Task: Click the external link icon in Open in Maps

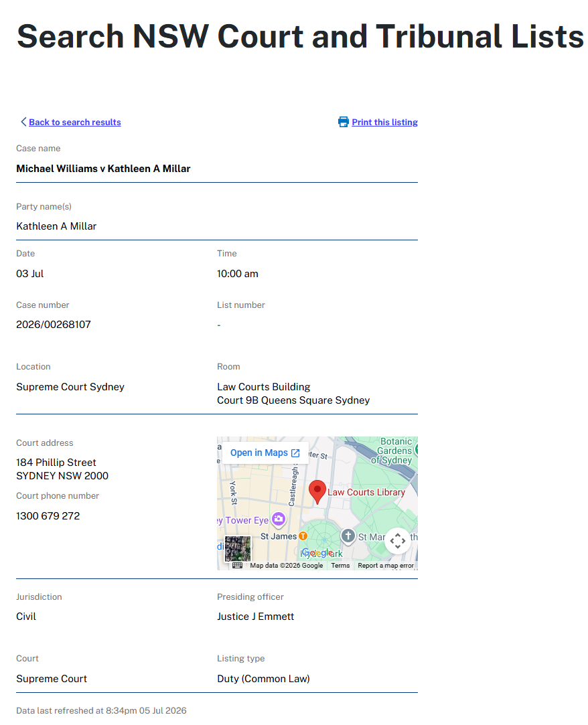Action: (295, 453)
